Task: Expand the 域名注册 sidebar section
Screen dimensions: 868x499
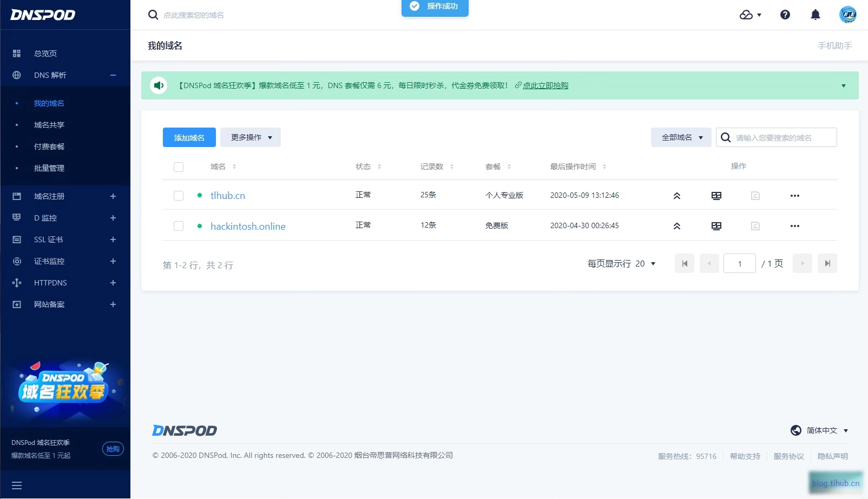Action: tap(113, 196)
